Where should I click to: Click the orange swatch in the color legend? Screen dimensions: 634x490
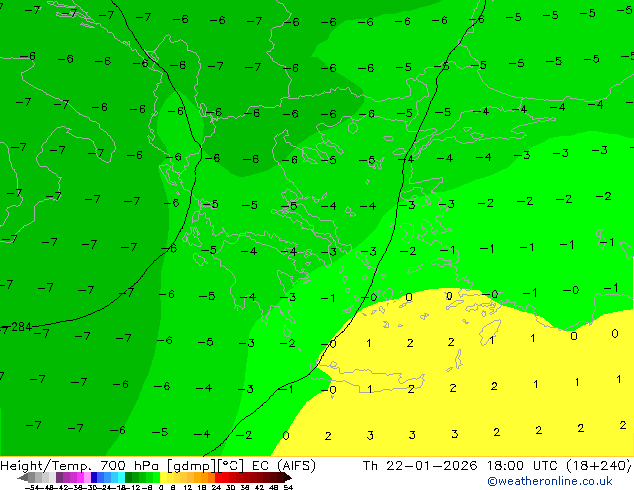pos(205,477)
